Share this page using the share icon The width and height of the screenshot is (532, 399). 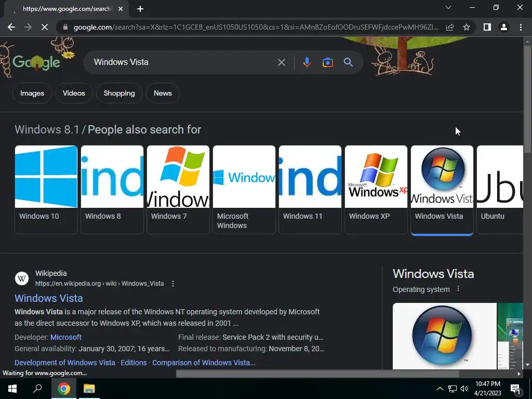[450, 27]
